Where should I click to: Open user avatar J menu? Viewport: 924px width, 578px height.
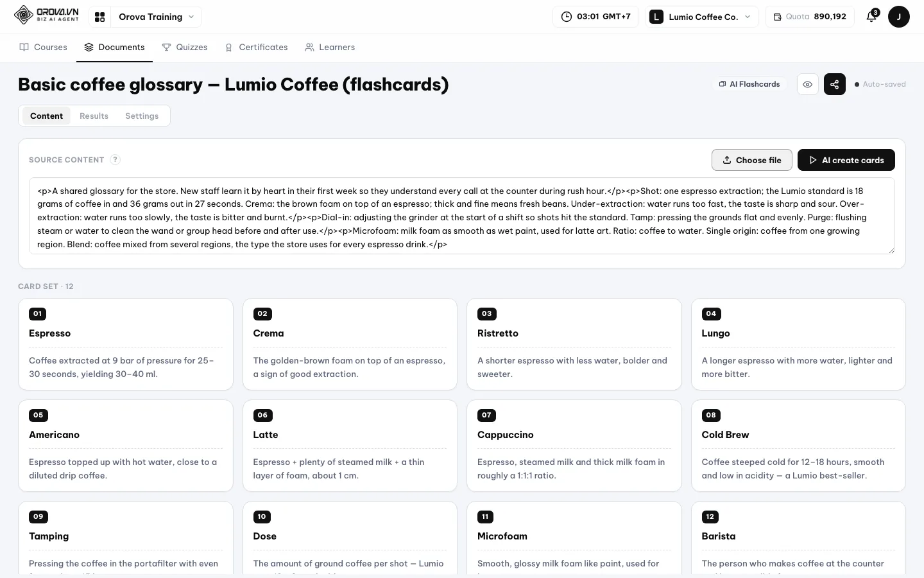coord(898,17)
